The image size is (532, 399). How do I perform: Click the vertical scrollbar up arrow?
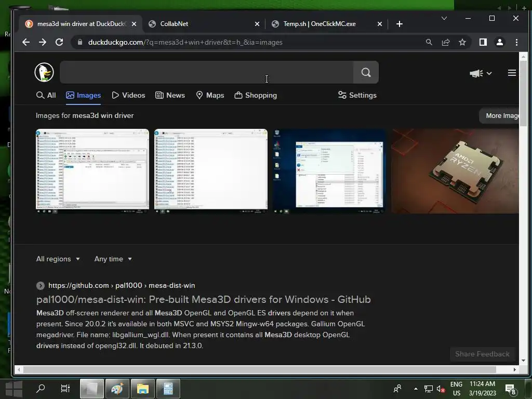[523, 57]
